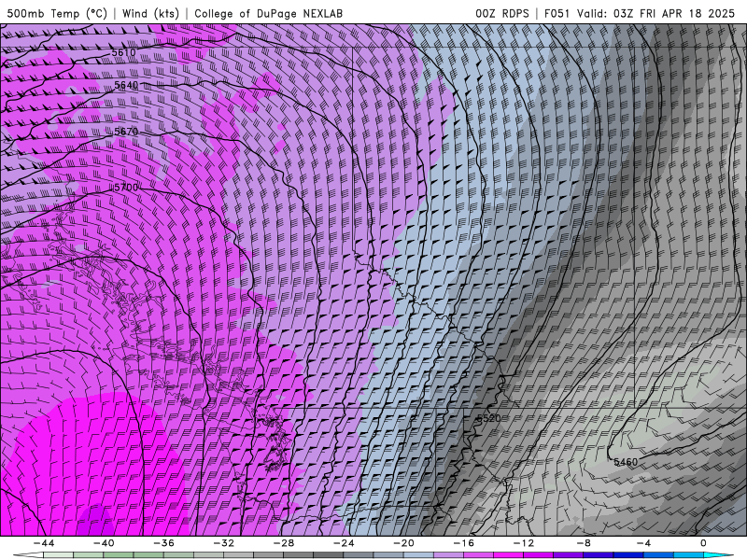
Task: Click the -20 colorbar tick label
Action: (403, 543)
